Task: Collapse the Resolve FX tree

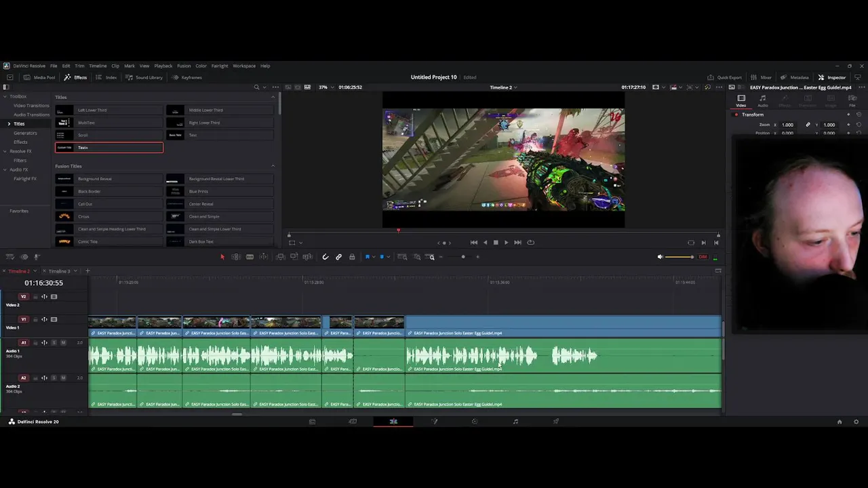Action: point(4,151)
